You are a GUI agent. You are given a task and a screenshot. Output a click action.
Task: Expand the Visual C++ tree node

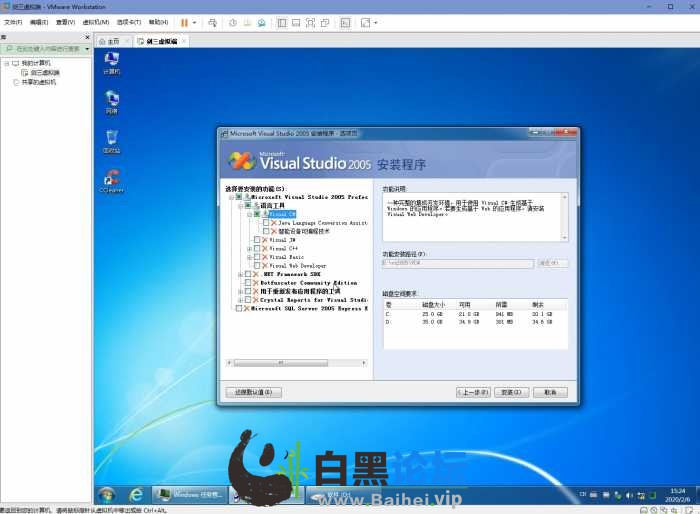coord(249,248)
